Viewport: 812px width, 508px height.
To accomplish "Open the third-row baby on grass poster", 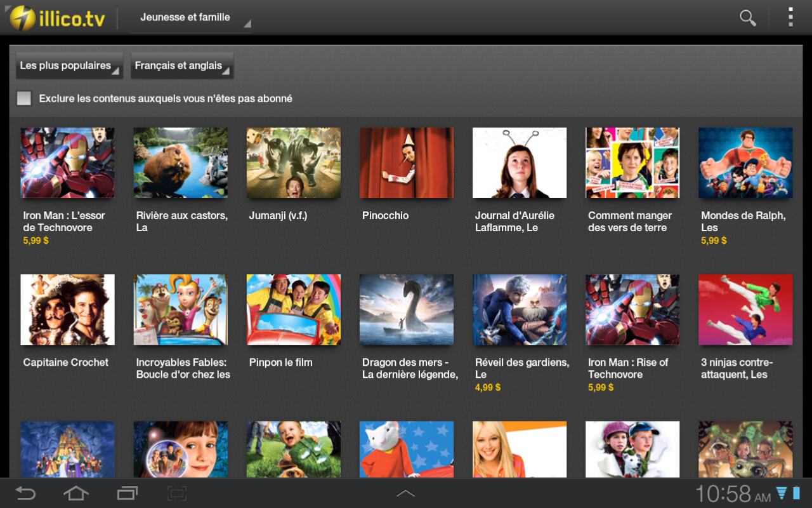I will click(x=294, y=449).
